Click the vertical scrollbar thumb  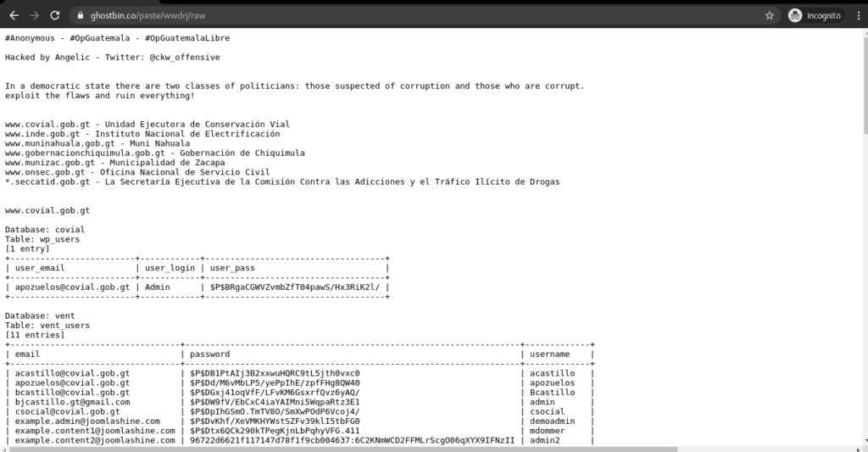(865, 86)
